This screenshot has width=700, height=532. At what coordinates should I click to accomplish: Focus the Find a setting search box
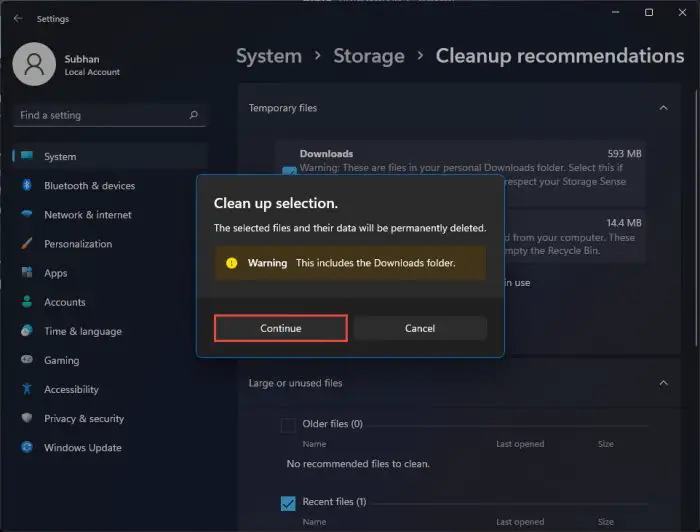coord(109,115)
